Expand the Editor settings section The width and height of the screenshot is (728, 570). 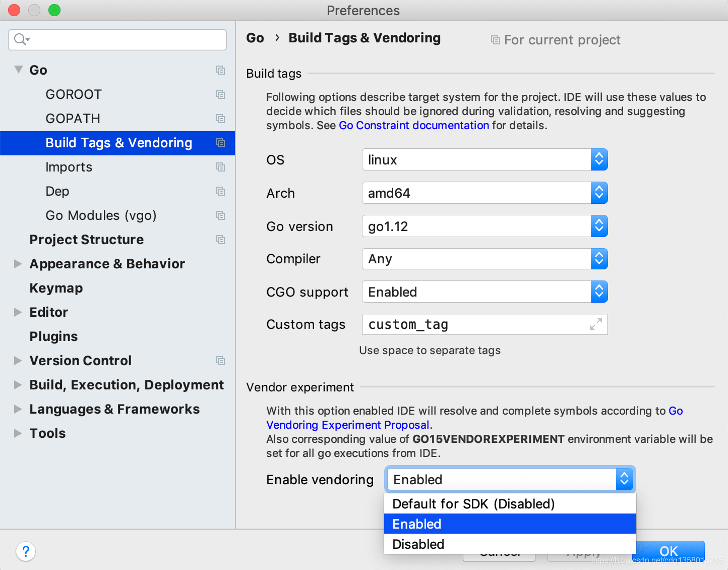click(18, 312)
